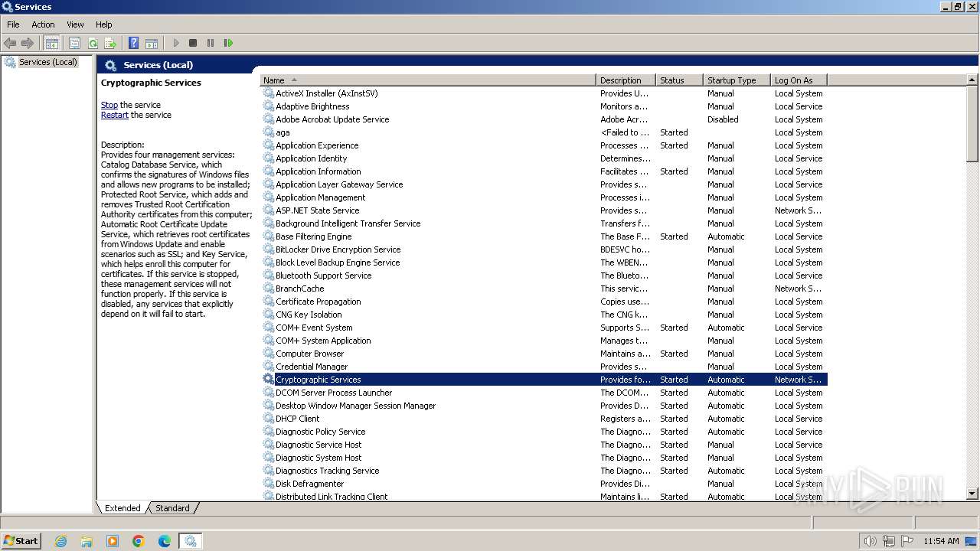
Task: Sort by the Description column header
Action: 626,80
